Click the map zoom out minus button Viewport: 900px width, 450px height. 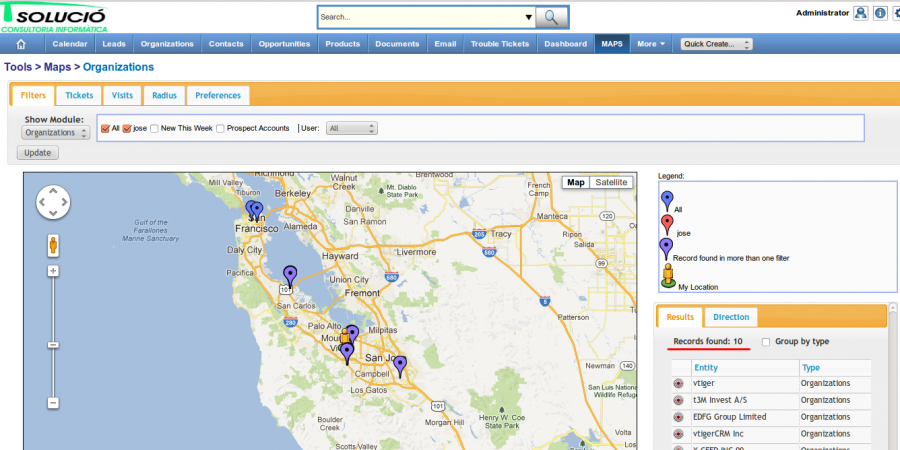53,403
